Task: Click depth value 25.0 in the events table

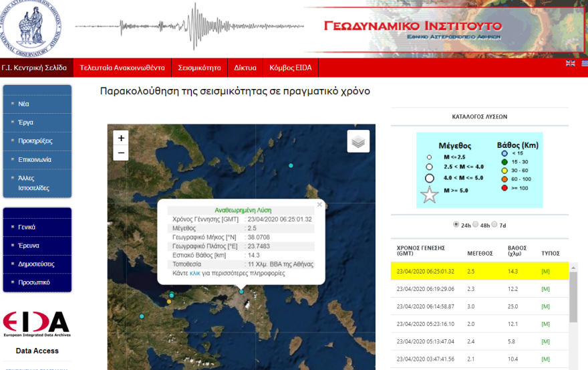Action: (x=513, y=306)
